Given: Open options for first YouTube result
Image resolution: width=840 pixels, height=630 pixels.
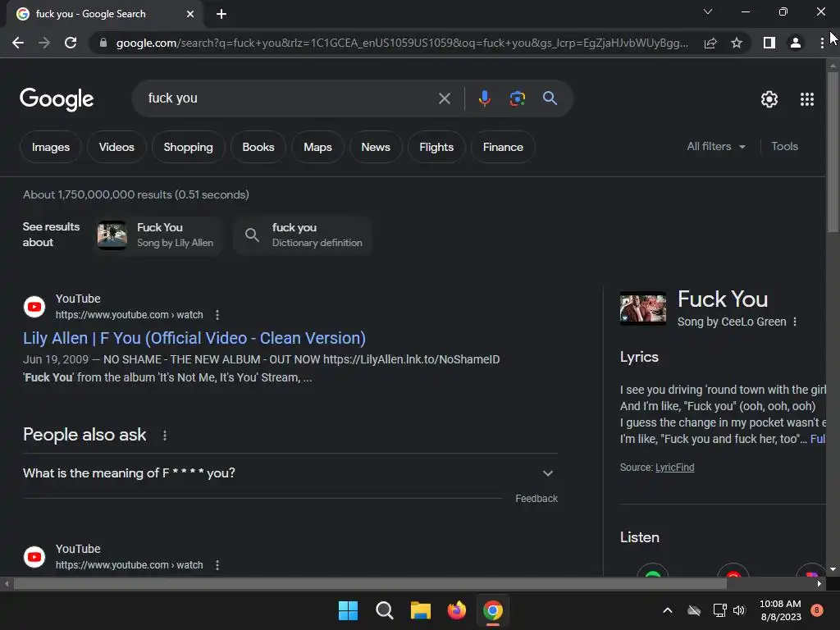Looking at the screenshot, I should 217,315.
